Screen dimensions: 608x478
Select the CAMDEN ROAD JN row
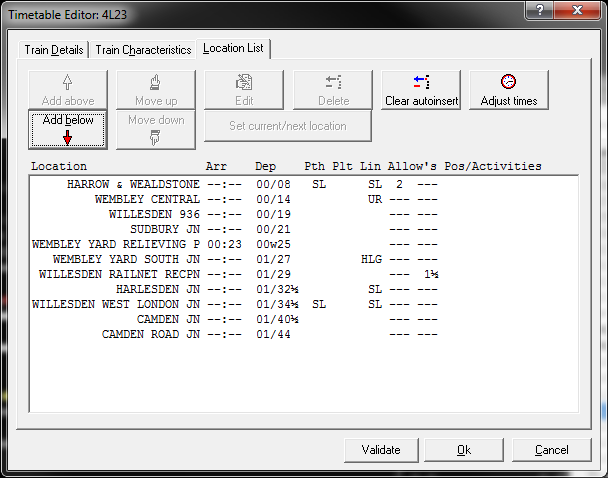(304, 335)
